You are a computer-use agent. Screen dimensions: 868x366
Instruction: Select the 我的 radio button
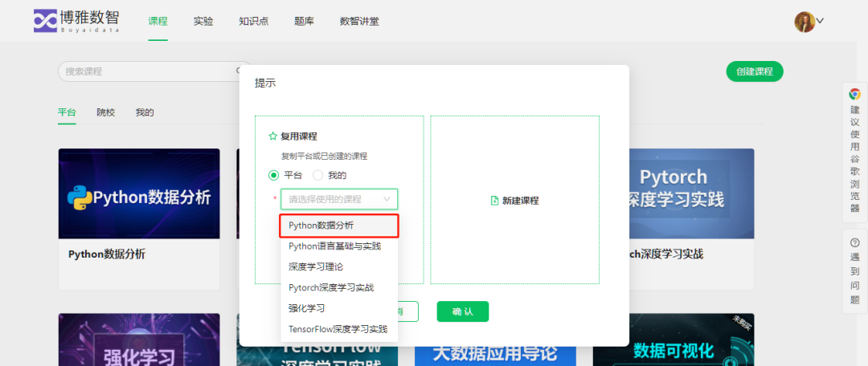pyautogui.click(x=317, y=175)
